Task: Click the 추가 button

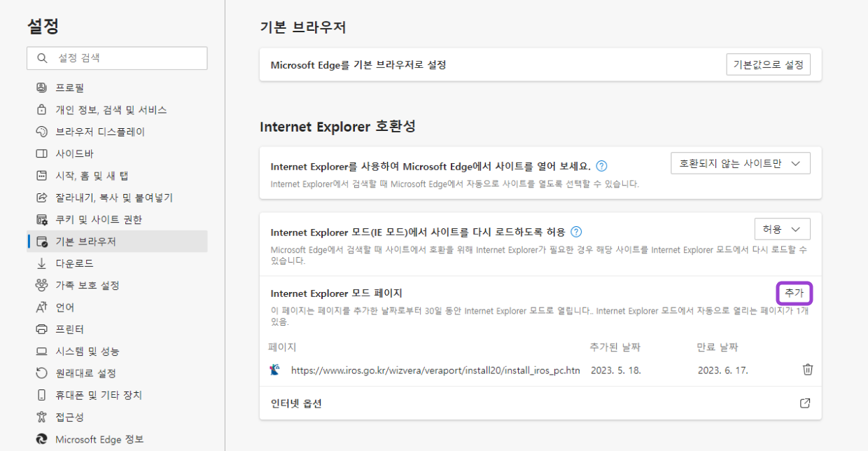Action: pyautogui.click(x=794, y=293)
